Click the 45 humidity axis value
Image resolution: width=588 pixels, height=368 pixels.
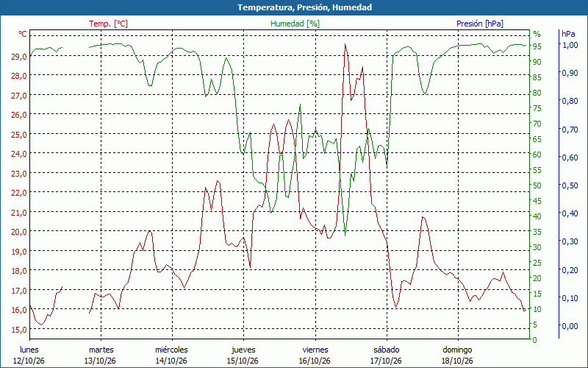pyautogui.click(x=537, y=201)
